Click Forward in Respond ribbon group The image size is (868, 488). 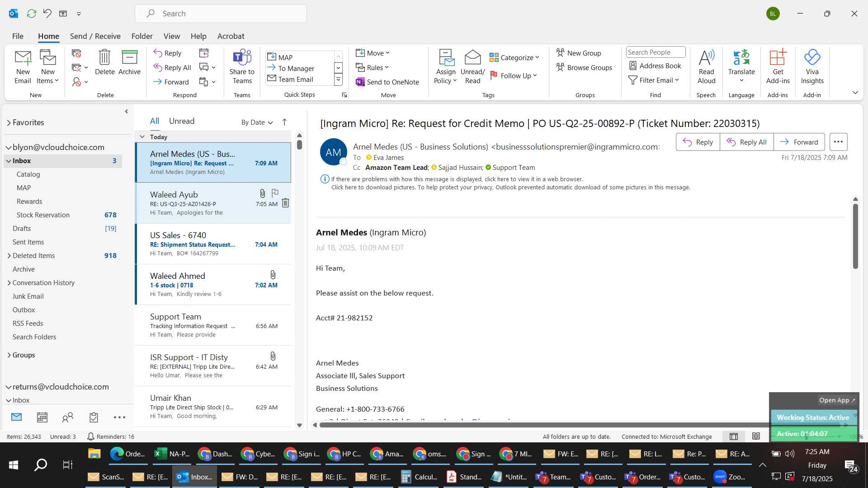point(171,82)
